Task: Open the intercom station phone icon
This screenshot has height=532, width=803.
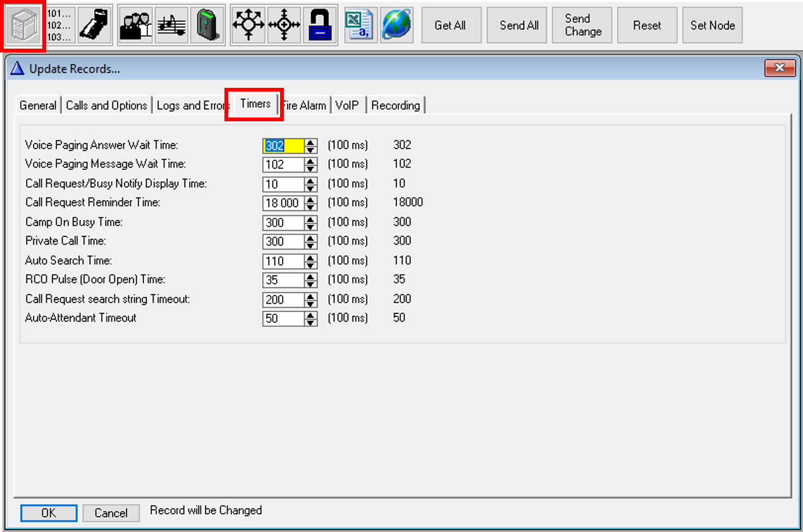Action: [95, 26]
